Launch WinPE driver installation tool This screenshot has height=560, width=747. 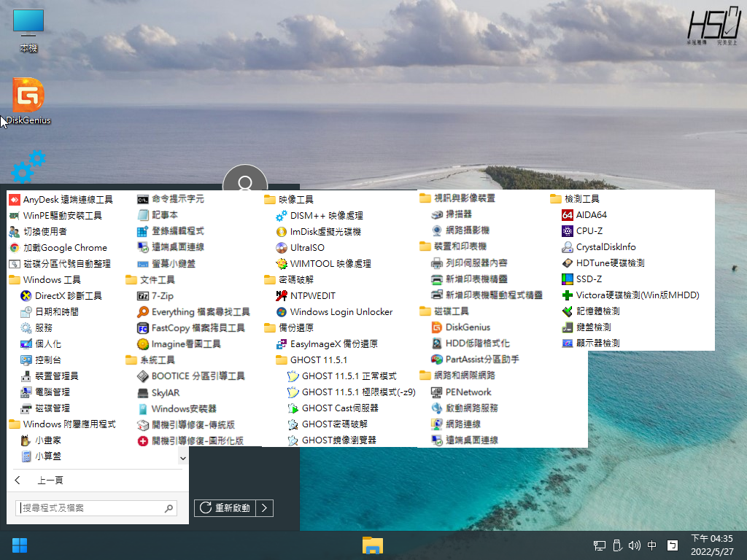click(55, 216)
